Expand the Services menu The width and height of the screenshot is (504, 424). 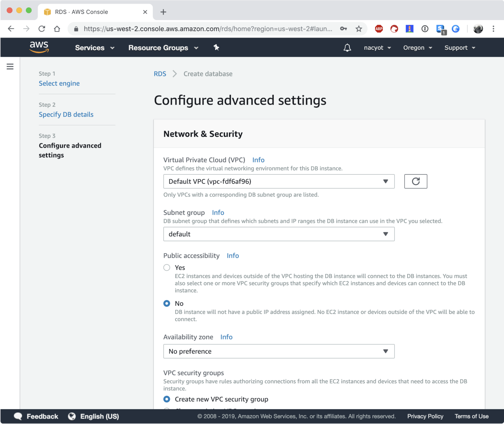(95, 48)
